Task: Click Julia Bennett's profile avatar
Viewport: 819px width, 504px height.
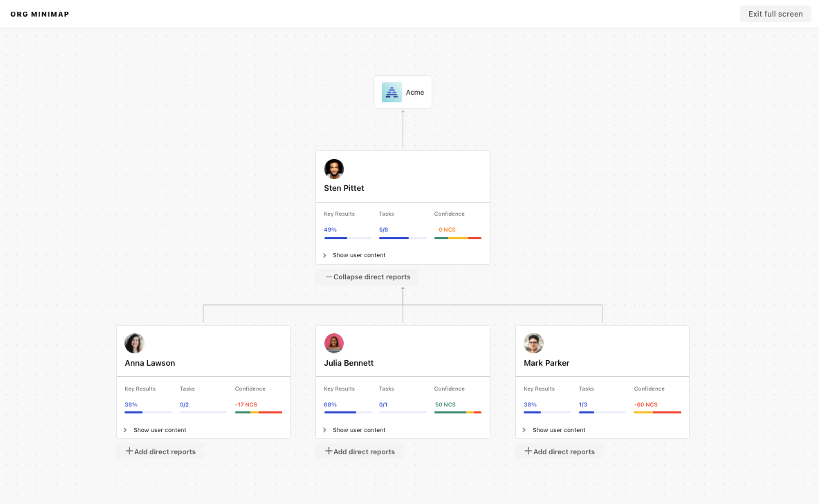Action: point(334,343)
